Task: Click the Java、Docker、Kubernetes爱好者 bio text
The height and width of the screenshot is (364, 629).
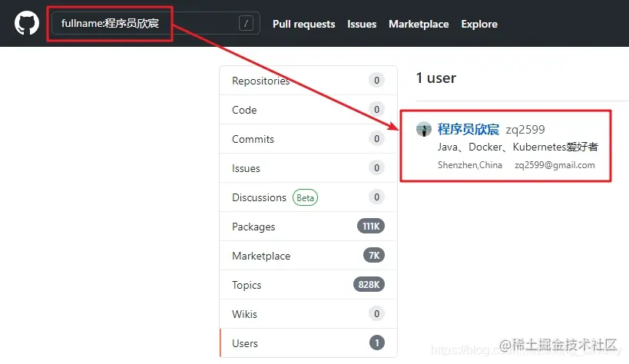Action: [x=518, y=147]
